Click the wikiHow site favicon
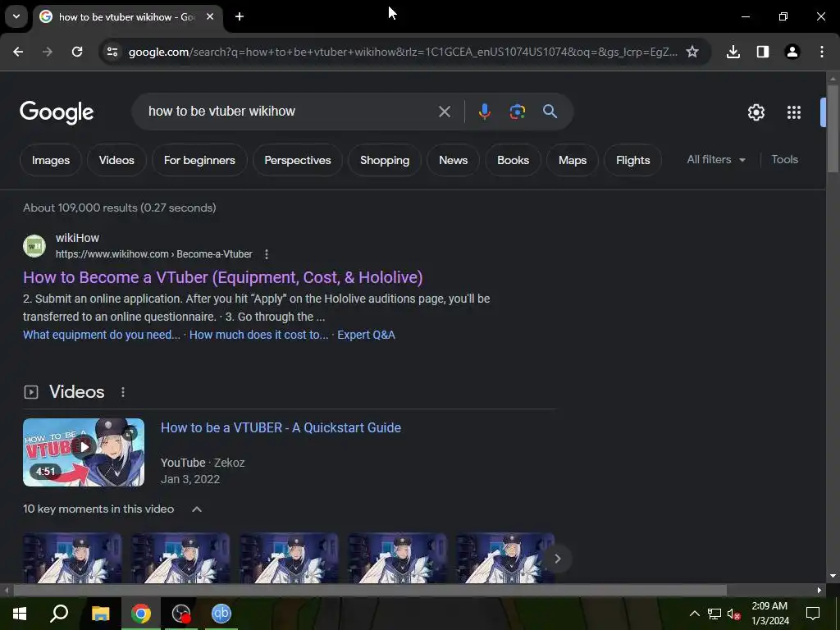The height and width of the screenshot is (630, 840). pos(34,246)
